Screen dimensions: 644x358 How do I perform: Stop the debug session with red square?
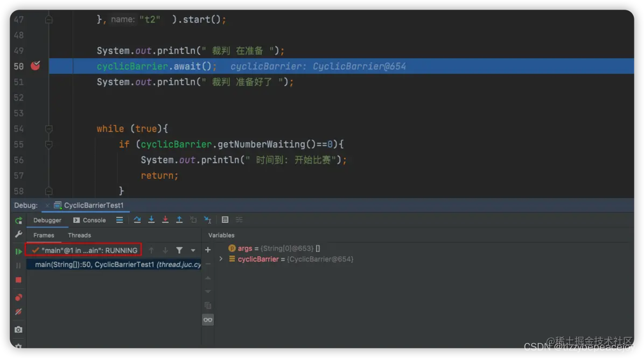(x=18, y=280)
